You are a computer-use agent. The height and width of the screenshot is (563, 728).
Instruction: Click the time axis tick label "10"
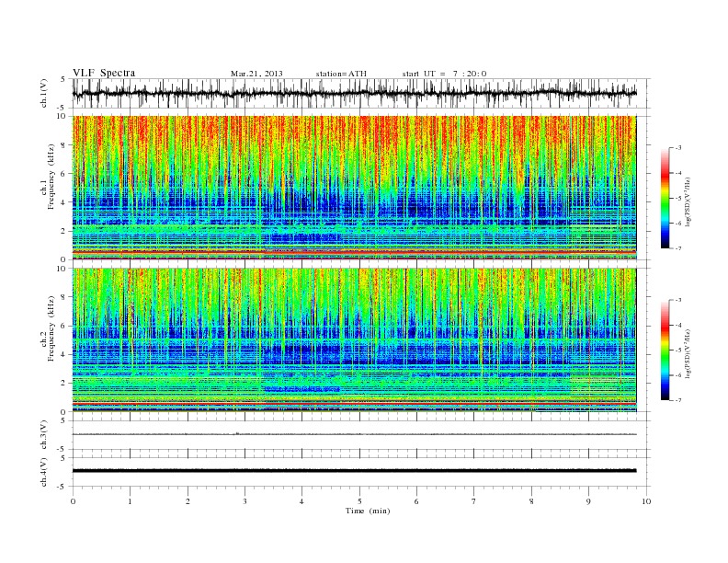[646, 501]
